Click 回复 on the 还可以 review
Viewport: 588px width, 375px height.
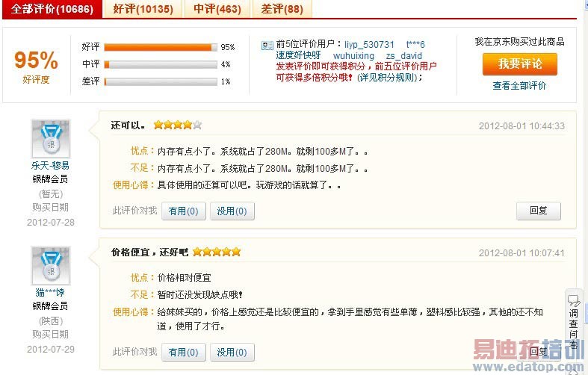(539, 211)
